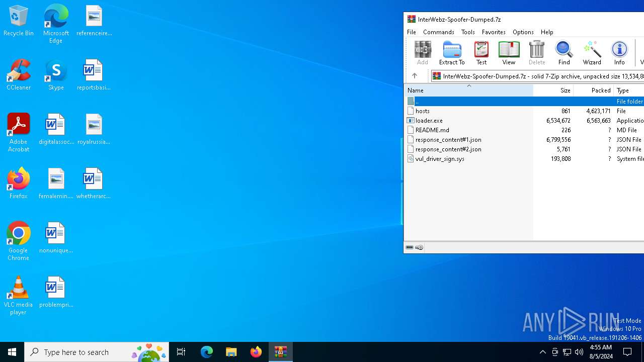The image size is (644, 362).
Task: Open the File menu in WinRAR
Action: [x=412, y=32]
